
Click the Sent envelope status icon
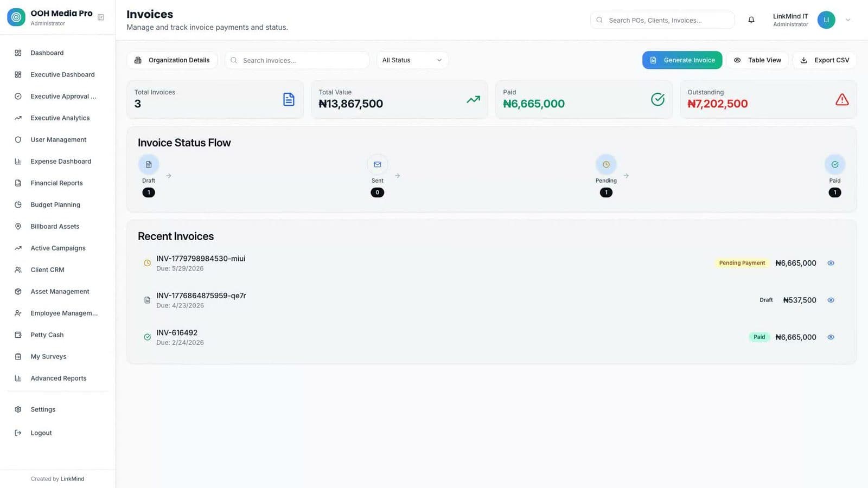pos(378,164)
